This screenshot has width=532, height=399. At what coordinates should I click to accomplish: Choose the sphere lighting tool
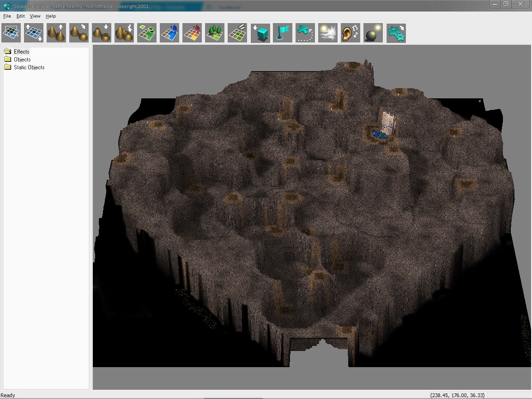click(373, 33)
